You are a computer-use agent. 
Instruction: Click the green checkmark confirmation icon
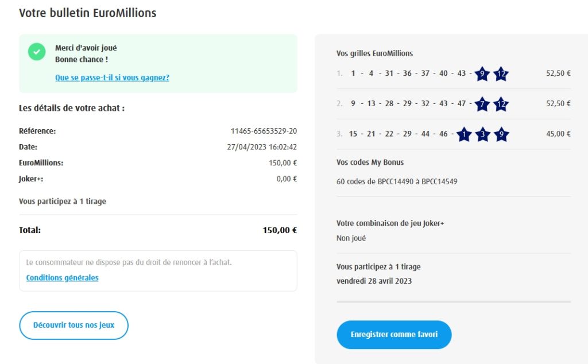point(37,51)
